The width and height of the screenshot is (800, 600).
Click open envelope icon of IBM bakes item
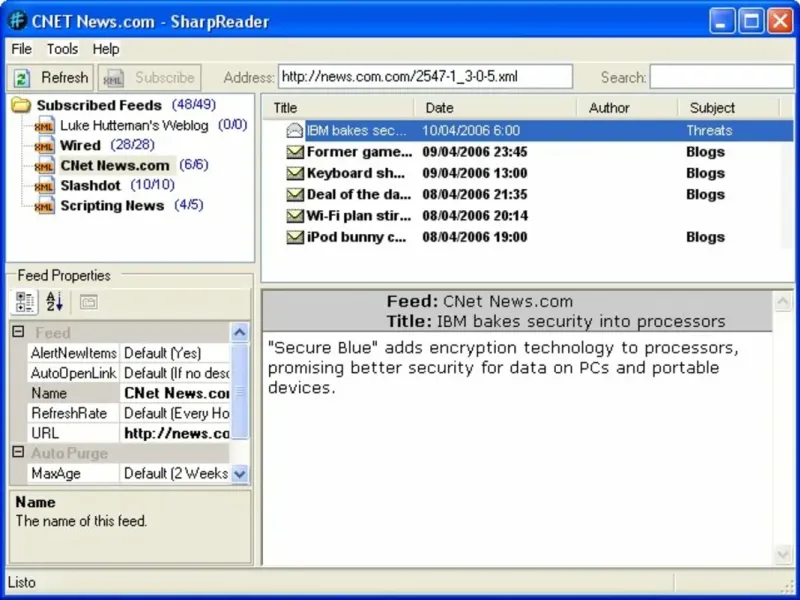pyautogui.click(x=295, y=131)
